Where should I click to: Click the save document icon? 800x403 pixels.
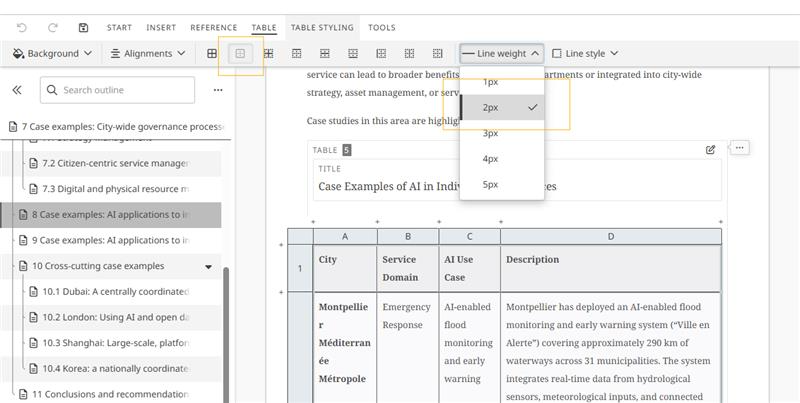coord(83,27)
